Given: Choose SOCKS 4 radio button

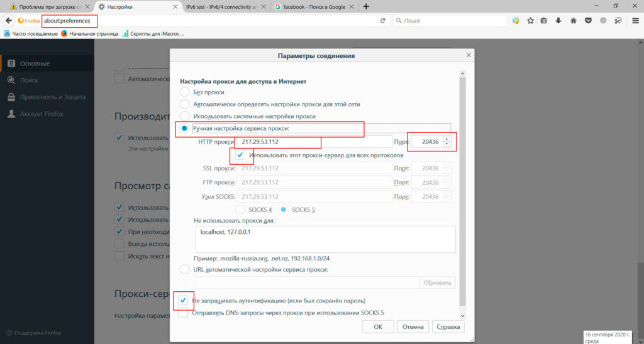Looking at the screenshot, I should (240, 210).
